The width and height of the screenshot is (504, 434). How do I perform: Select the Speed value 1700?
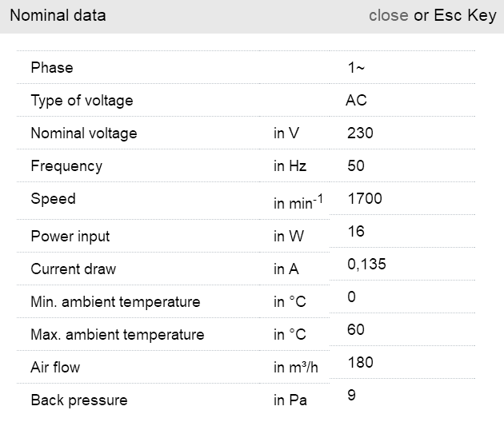[x=365, y=198]
